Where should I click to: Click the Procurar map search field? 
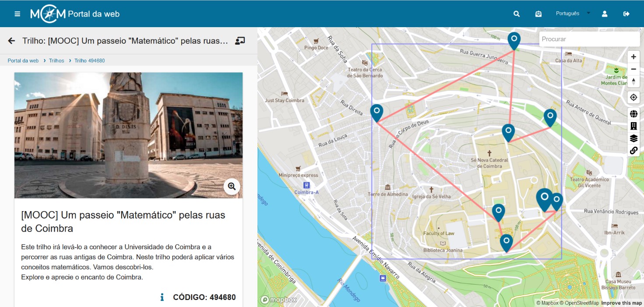589,39
